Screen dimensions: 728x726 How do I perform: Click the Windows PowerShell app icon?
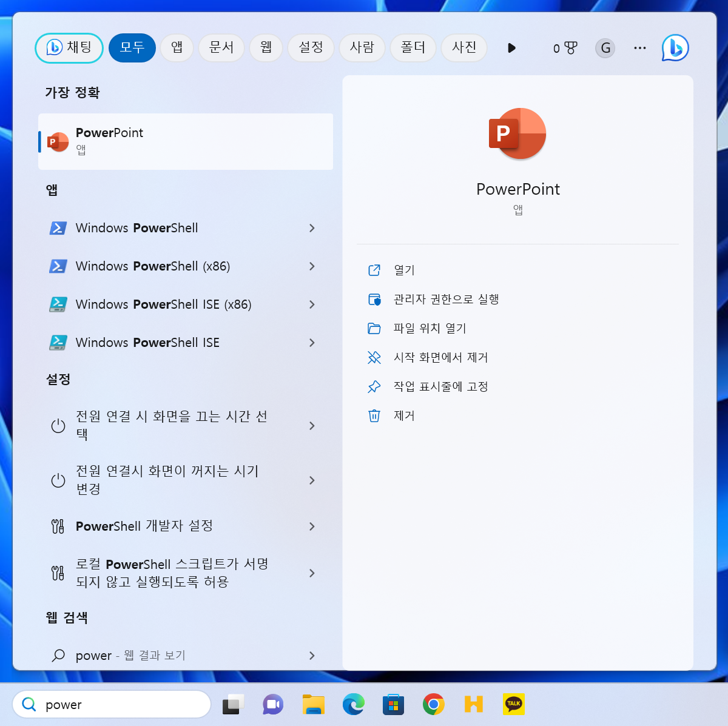tap(58, 228)
